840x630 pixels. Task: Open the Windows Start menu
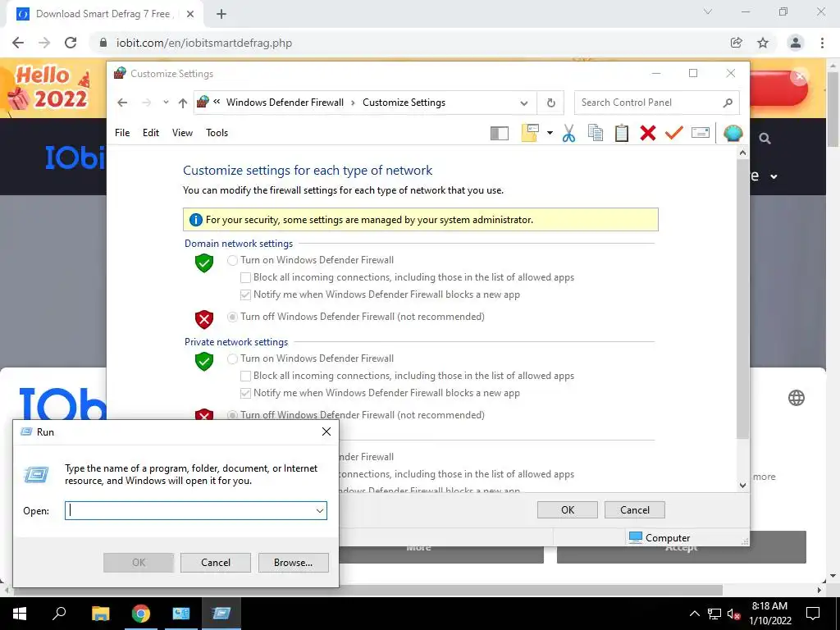[20, 614]
